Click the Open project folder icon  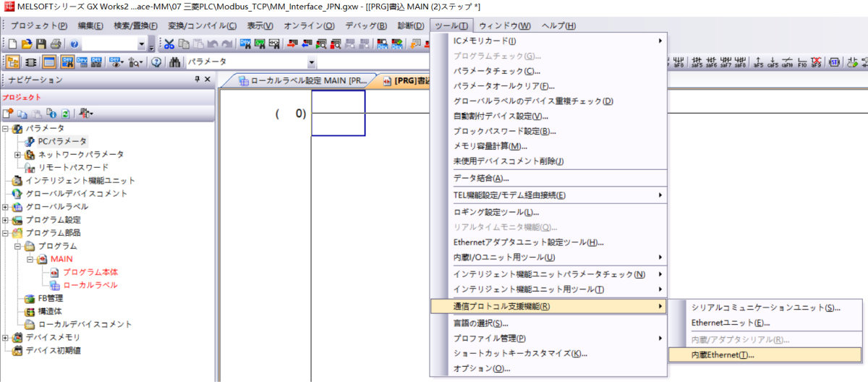tap(27, 44)
